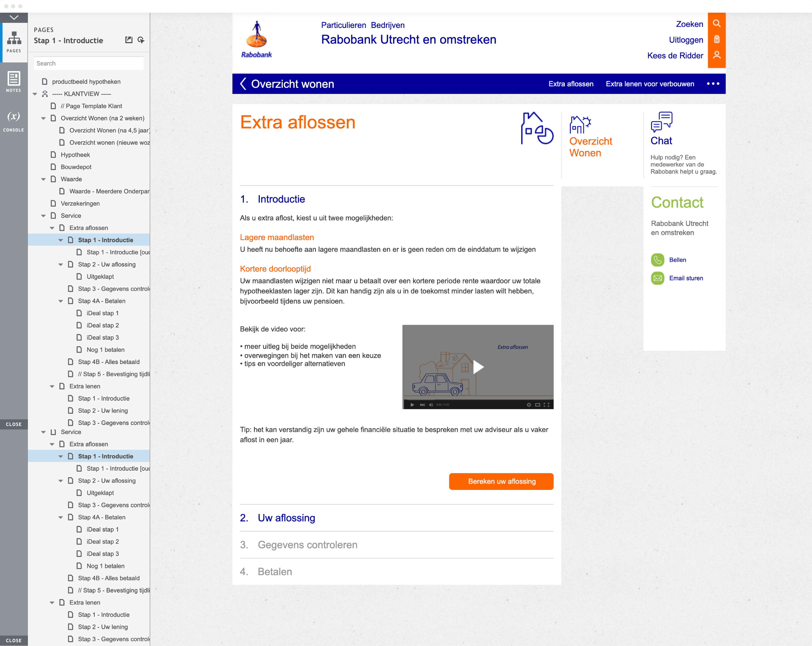Open the three-dot menu in the blue bar
Viewport: 812px width, 646px height.
tap(713, 84)
